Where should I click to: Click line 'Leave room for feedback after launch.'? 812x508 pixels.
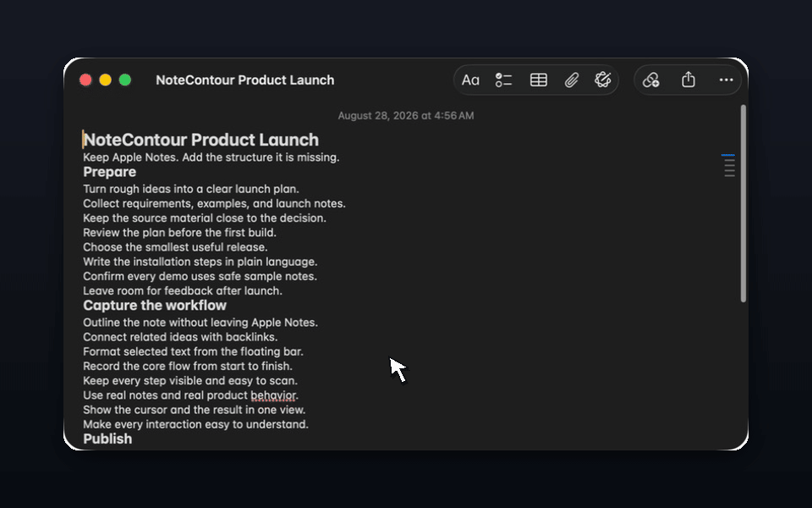[x=183, y=290]
